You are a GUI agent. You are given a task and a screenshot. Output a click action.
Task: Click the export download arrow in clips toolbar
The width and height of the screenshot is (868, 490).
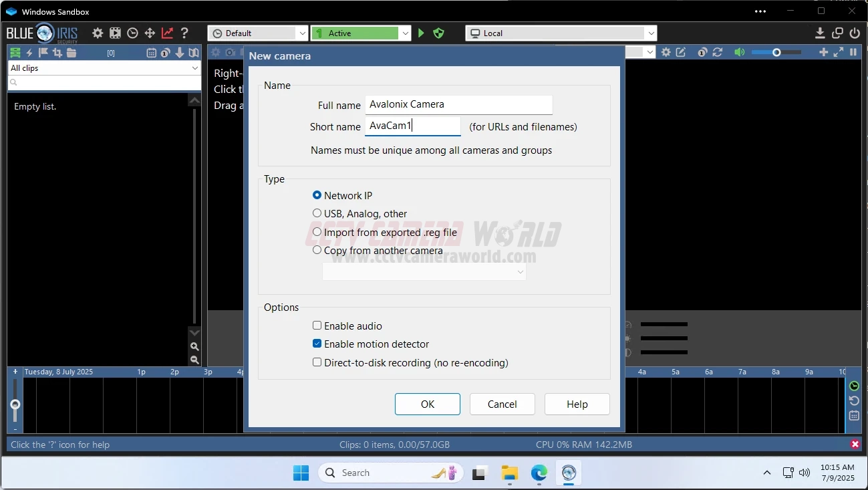point(179,52)
